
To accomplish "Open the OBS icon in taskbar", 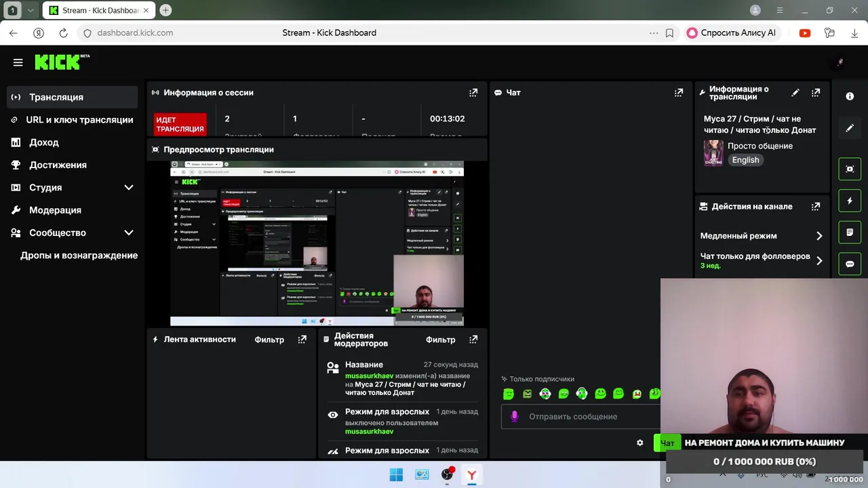I will [x=447, y=474].
